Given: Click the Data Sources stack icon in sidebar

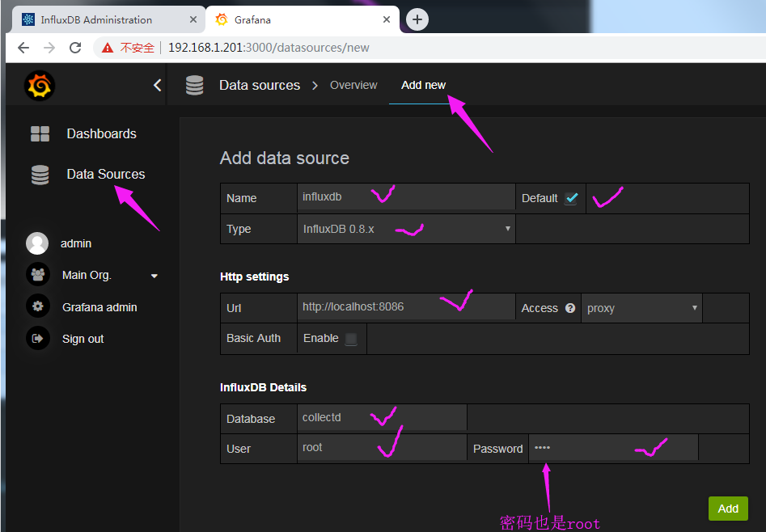Looking at the screenshot, I should [x=40, y=175].
